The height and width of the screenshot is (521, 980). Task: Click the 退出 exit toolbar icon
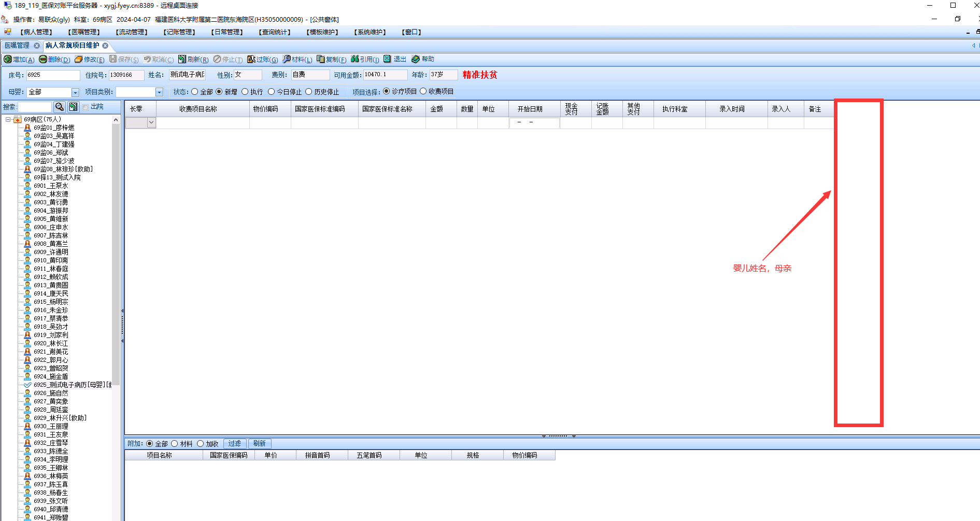tap(387, 59)
